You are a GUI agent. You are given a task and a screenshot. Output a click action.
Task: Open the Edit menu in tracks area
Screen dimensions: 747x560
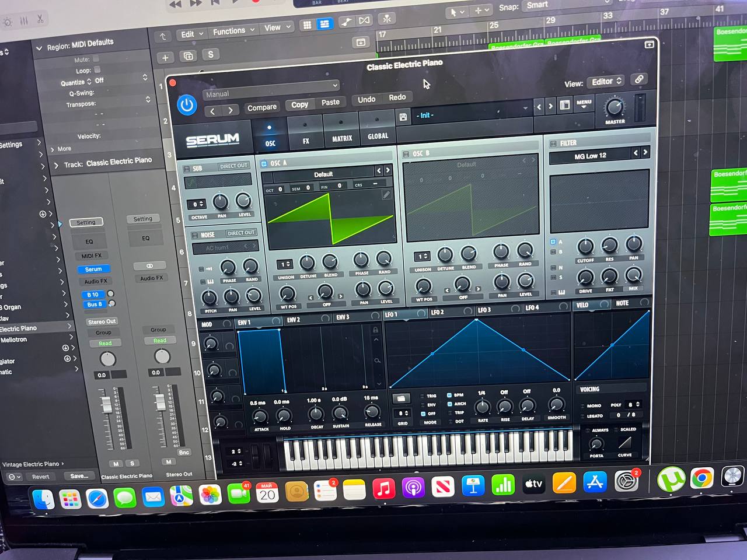[x=191, y=34]
